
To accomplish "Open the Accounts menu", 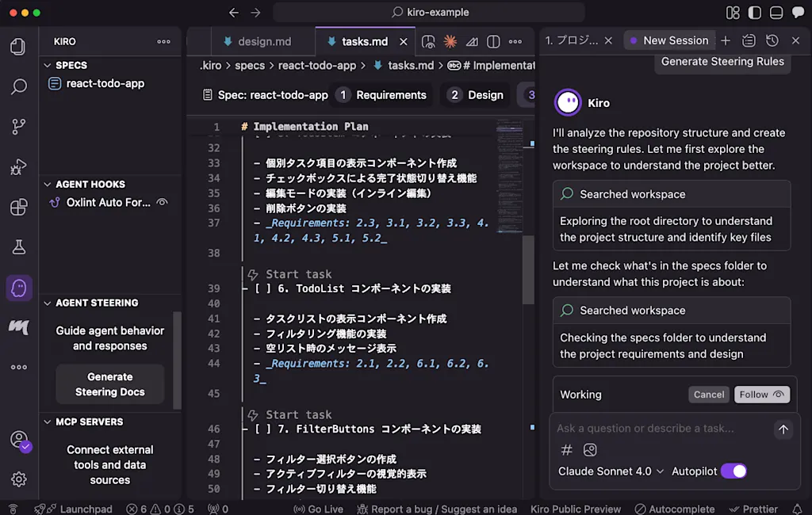I will coord(20,441).
